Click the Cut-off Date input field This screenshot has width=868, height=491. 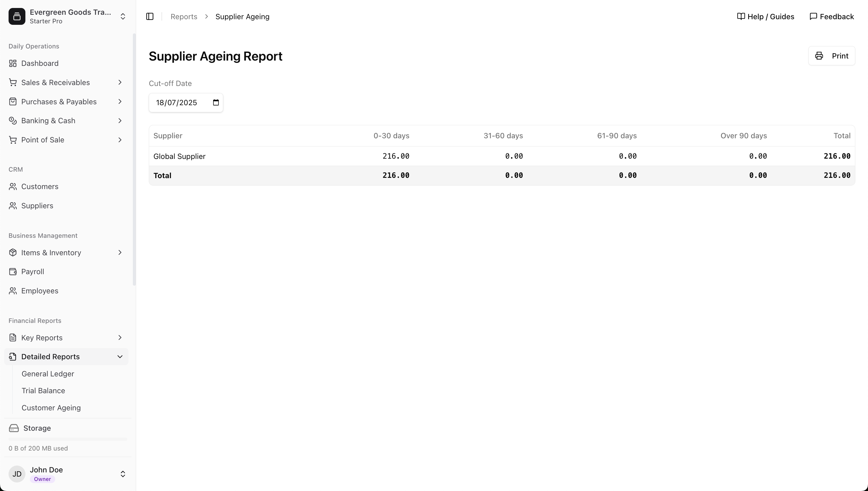(x=186, y=103)
